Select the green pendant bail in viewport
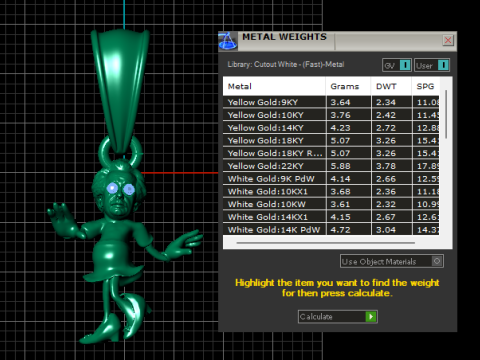Screen dimensions: 480x360 (x=120, y=90)
